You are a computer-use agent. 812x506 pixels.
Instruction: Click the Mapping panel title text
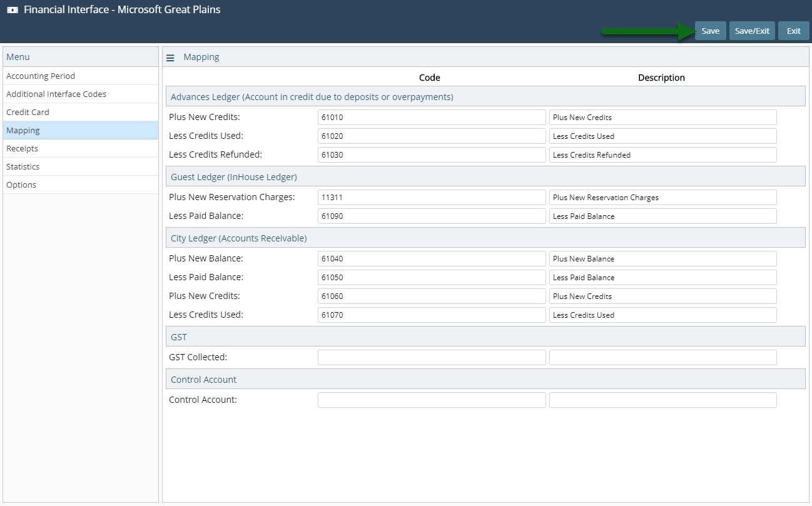201,57
